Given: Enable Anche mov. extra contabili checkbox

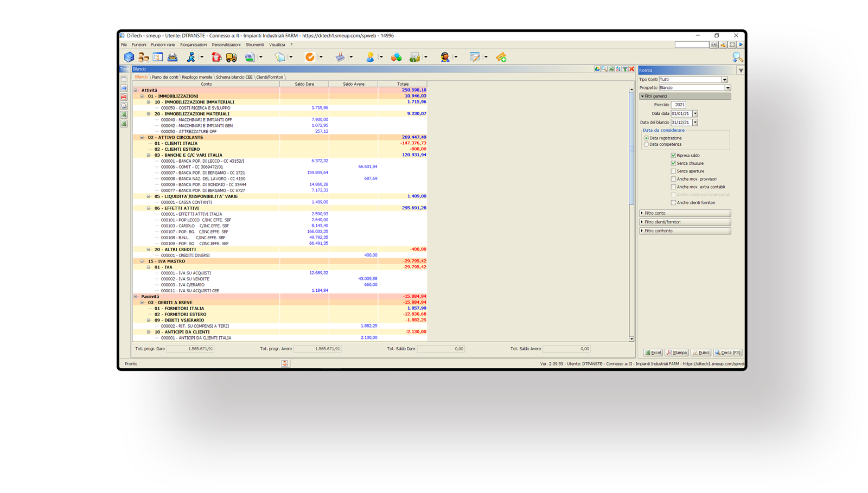Looking at the screenshot, I should click(x=673, y=187).
